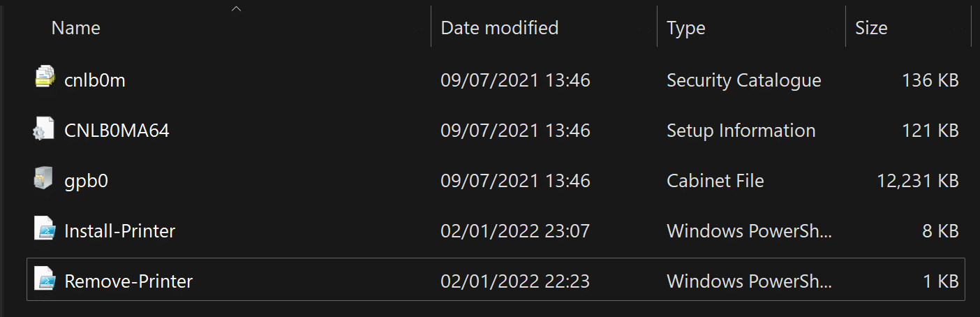
Task: Toggle sort direction arrow above Name column
Action: pos(236,8)
